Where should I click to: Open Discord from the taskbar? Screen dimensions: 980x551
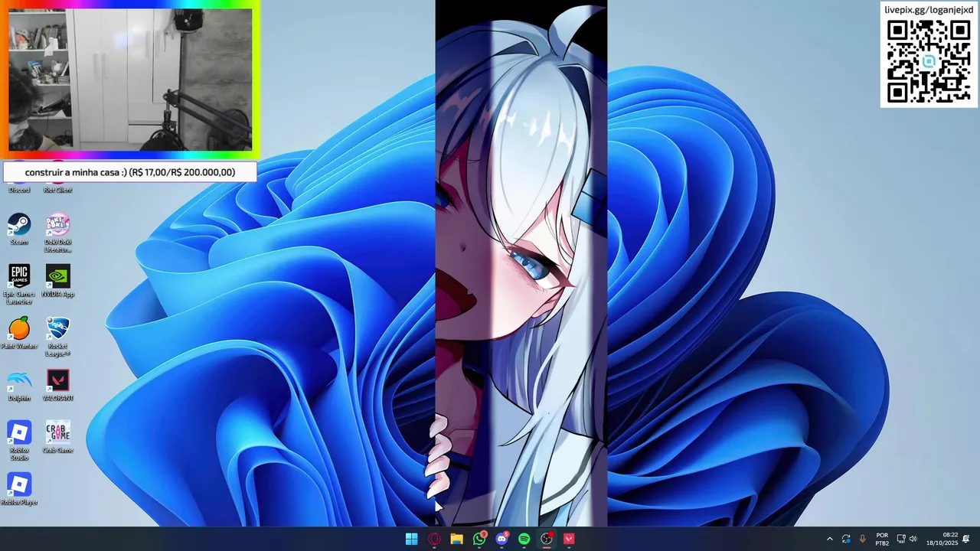click(501, 539)
